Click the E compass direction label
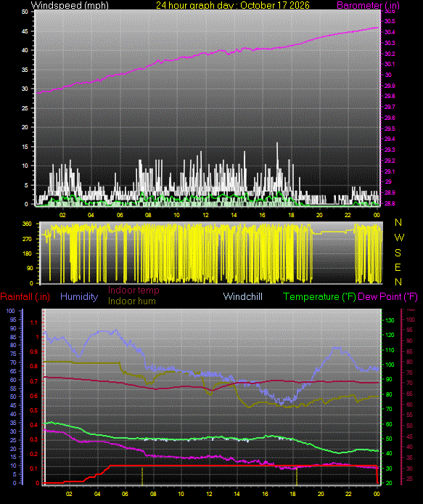Viewport: 423px width, 504px height. pyautogui.click(x=398, y=267)
